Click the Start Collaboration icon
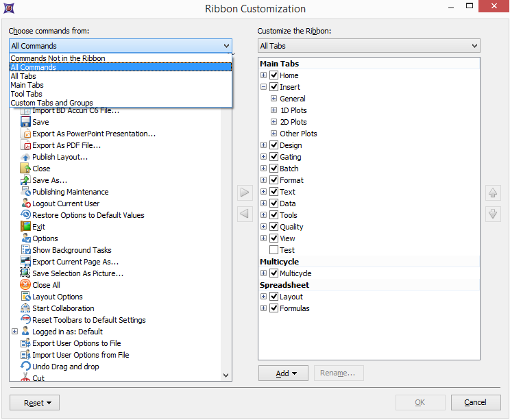Viewport: 510px width, 420px height. [x=25, y=308]
